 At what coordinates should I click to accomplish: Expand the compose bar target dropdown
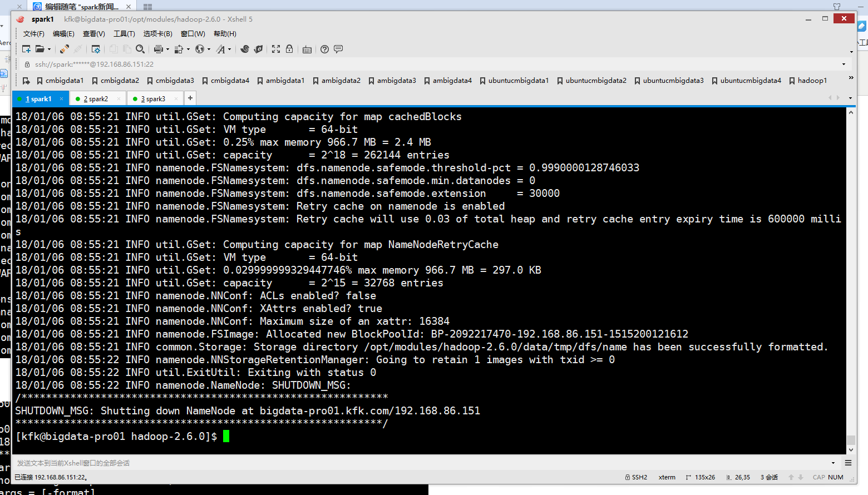coord(833,463)
